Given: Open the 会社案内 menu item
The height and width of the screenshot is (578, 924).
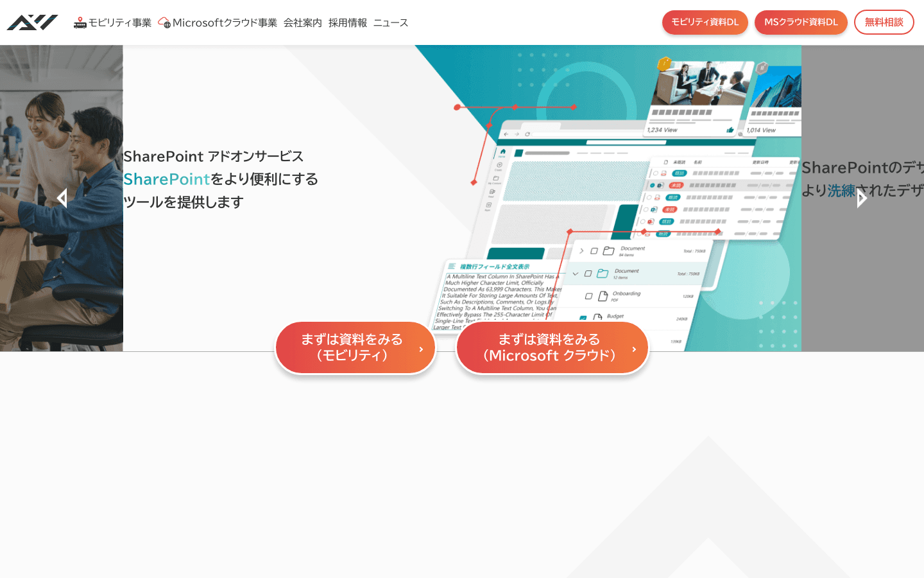Looking at the screenshot, I should click(303, 23).
